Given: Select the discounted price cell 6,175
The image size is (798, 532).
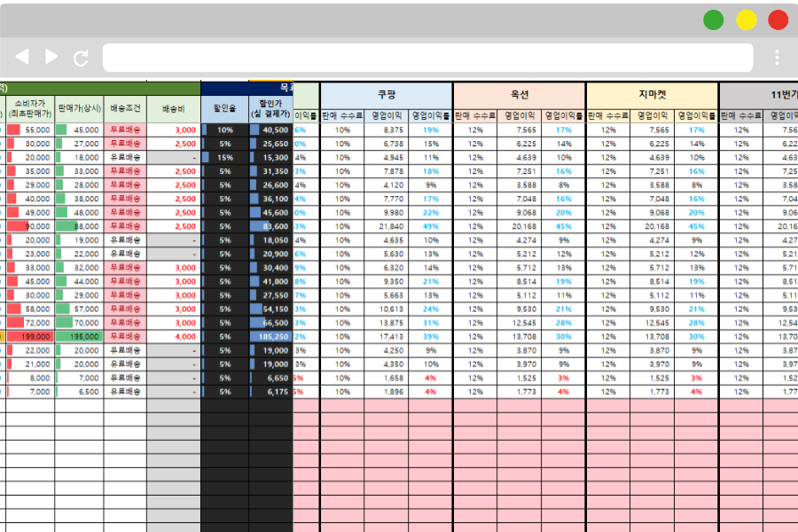Looking at the screenshot, I should (270, 392).
